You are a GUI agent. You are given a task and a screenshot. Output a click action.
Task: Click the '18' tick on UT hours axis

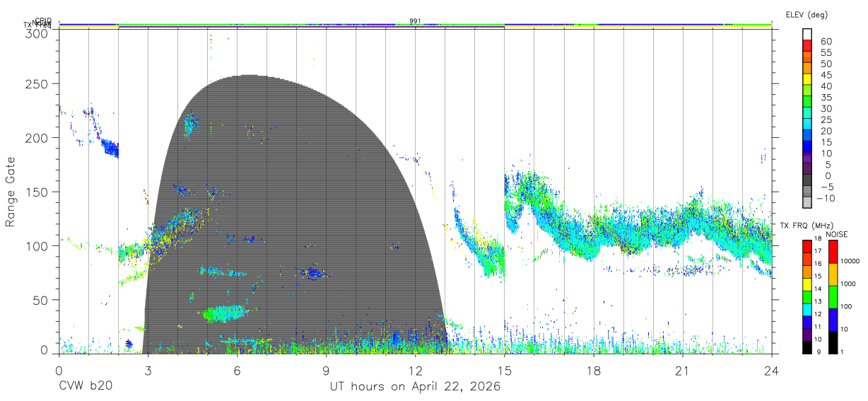[594, 371]
